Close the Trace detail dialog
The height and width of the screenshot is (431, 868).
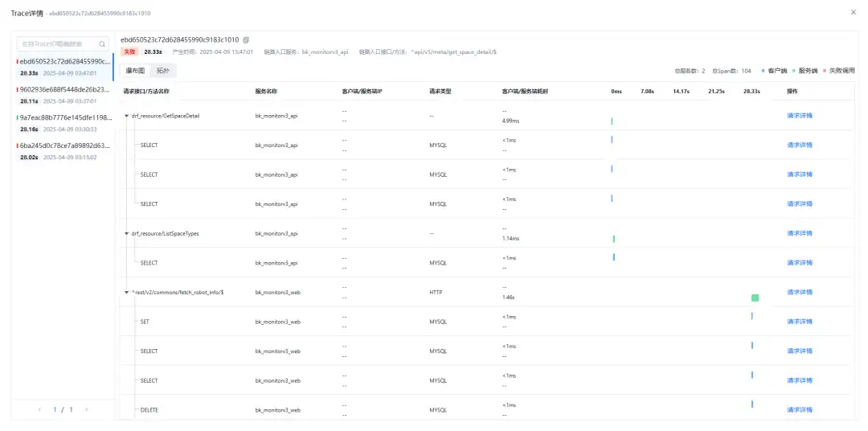pyautogui.click(x=853, y=12)
